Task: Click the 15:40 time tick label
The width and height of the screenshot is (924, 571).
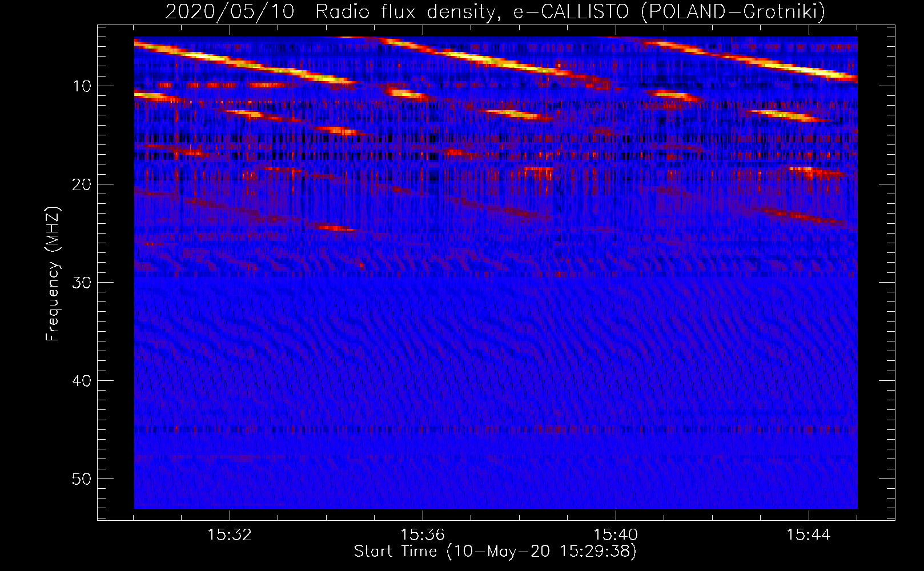Action: pos(616,535)
